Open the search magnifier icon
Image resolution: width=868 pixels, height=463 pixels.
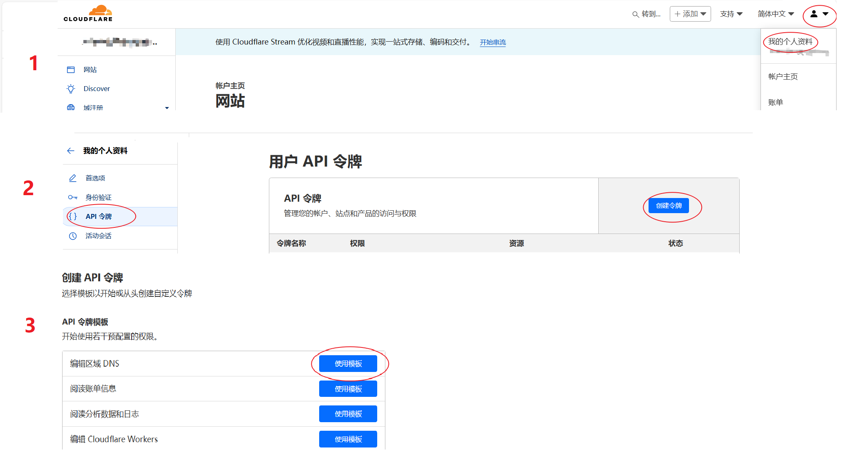[x=635, y=14]
